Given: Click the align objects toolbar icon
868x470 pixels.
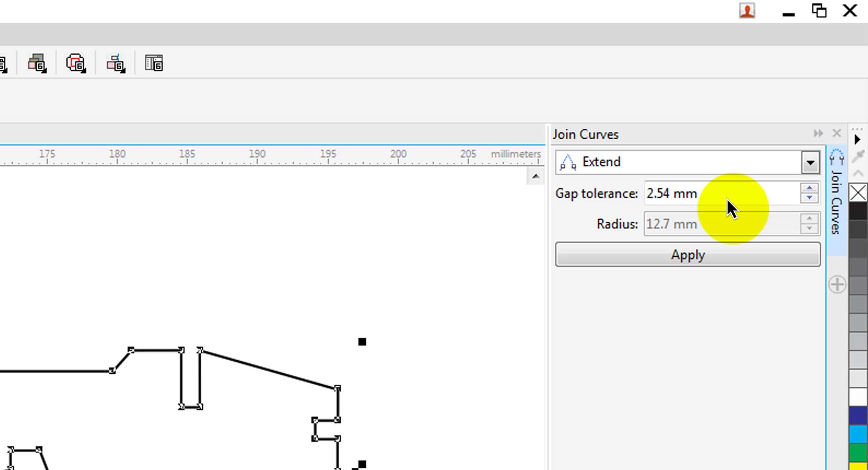Looking at the screenshot, I should tap(116, 63).
